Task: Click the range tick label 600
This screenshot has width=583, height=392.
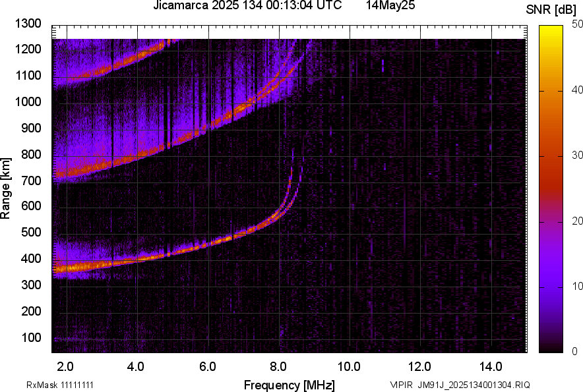Action: point(31,206)
